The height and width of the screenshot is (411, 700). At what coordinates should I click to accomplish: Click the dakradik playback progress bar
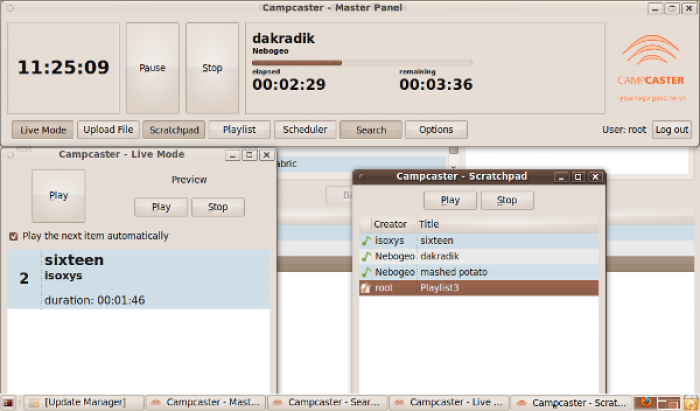click(362, 63)
